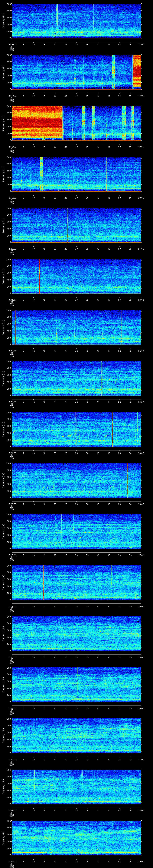This screenshot has width=153, height=868.
Task: Click the red vertical spike in the 3:21:00 panel
Action: click(x=39, y=276)
